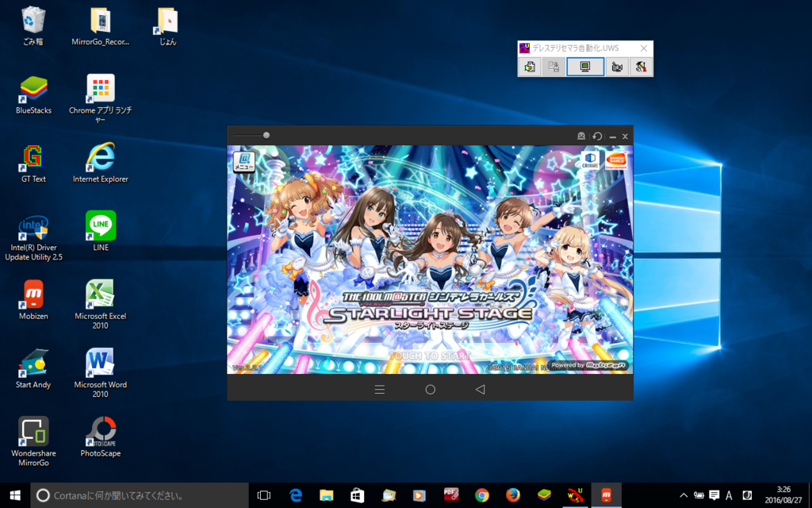Open the photo viewer taskbar icon

click(x=389, y=495)
